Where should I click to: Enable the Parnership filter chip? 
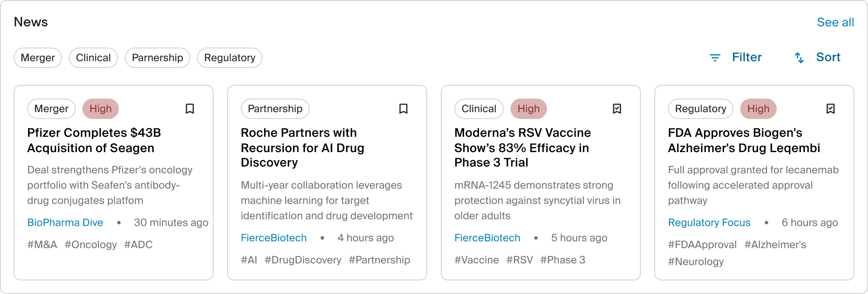tap(158, 58)
